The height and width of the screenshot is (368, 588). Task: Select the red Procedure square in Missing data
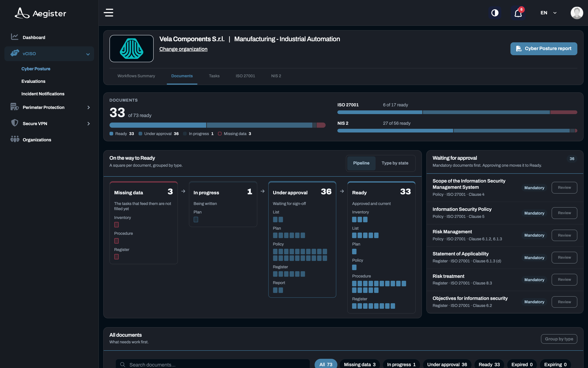116,241
